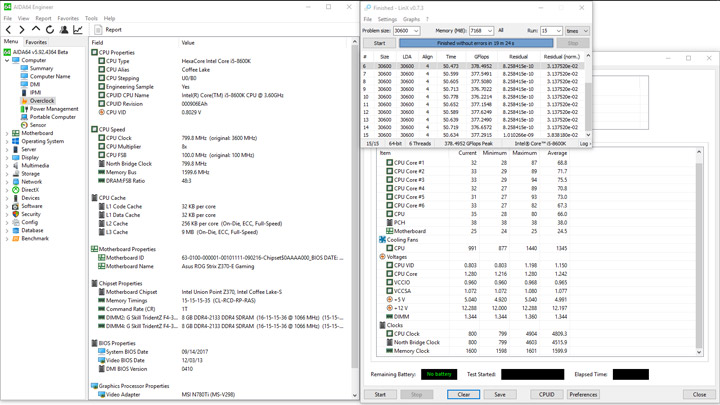Click the CPUID button in stability test
The height and width of the screenshot is (405, 720).
[x=547, y=394]
